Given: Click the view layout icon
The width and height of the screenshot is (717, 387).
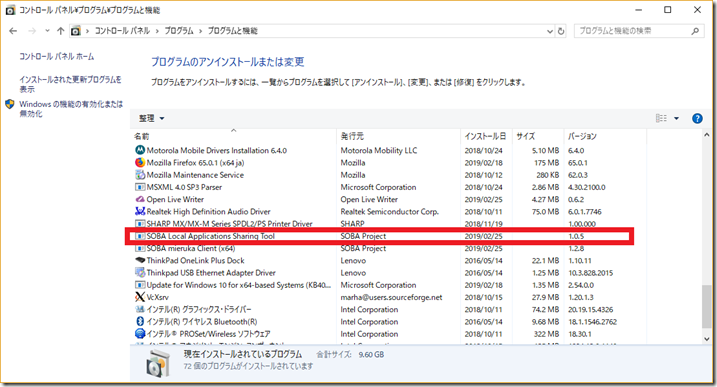Looking at the screenshot, I should [x=661, y=118].
